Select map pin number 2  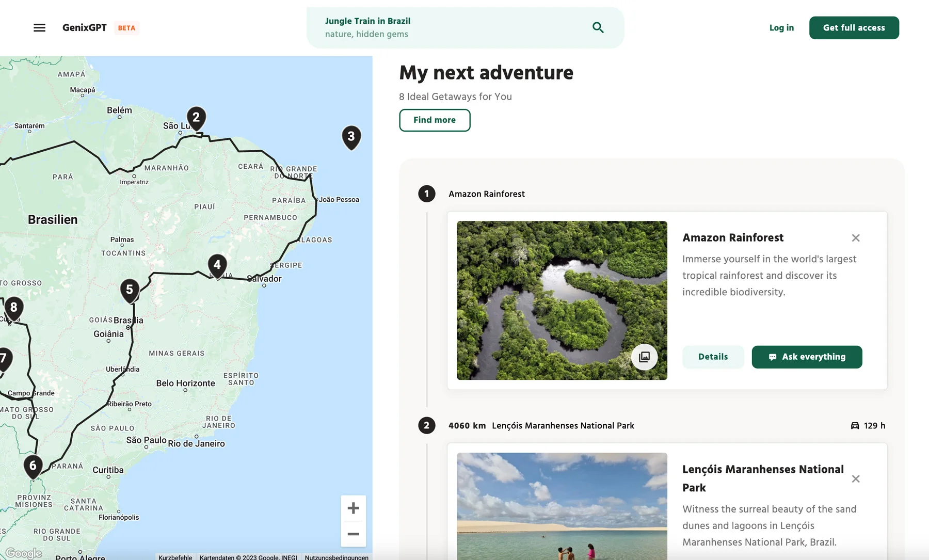[196, 119]
